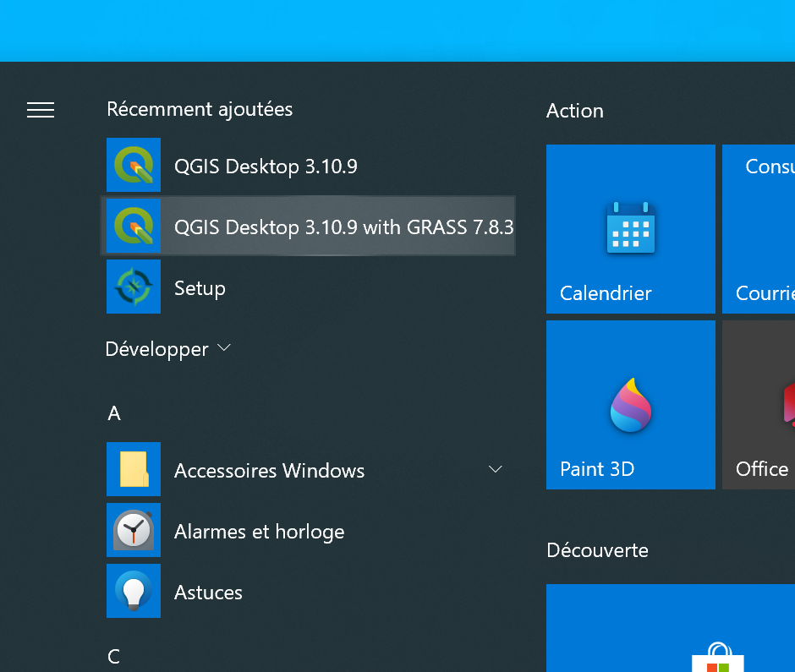Screen dimensions: 795x672
Task: Open the Courrier mail tile
Action: pyautogui.click(x=759, y=229)
